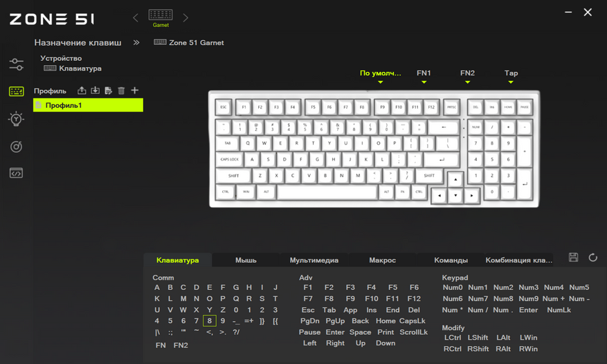Image resolution: width=607 pixels, height=364 pixels.
Task: Switch to the Мультимедиа tab
Action: (x=314, y=260)
